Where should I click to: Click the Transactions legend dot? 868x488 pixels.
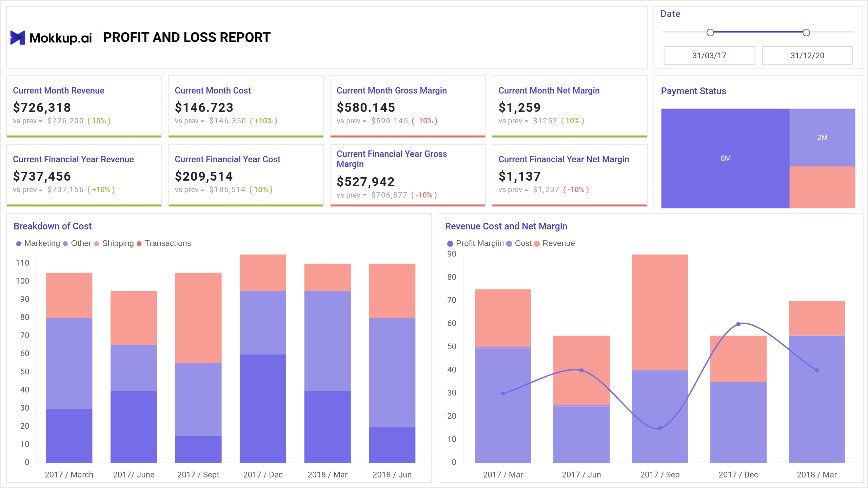[x=139, y=244]
